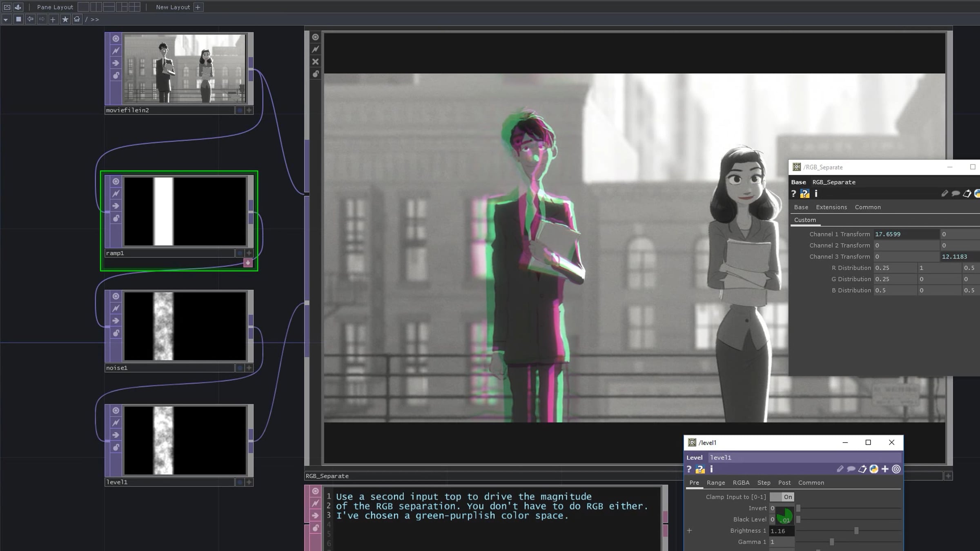Click the Python help icon in level1 panel

point(700,469)
